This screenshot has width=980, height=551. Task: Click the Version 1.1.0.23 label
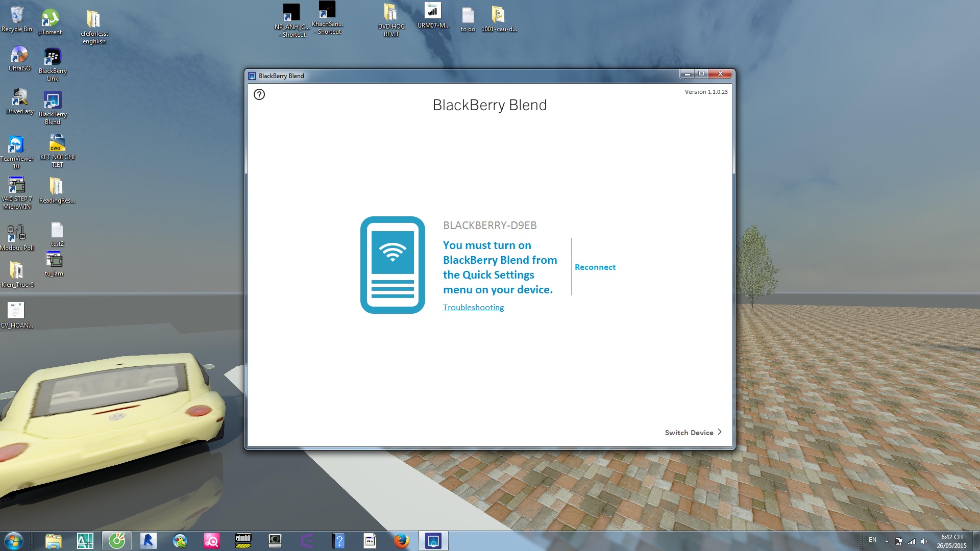[706, 92]
